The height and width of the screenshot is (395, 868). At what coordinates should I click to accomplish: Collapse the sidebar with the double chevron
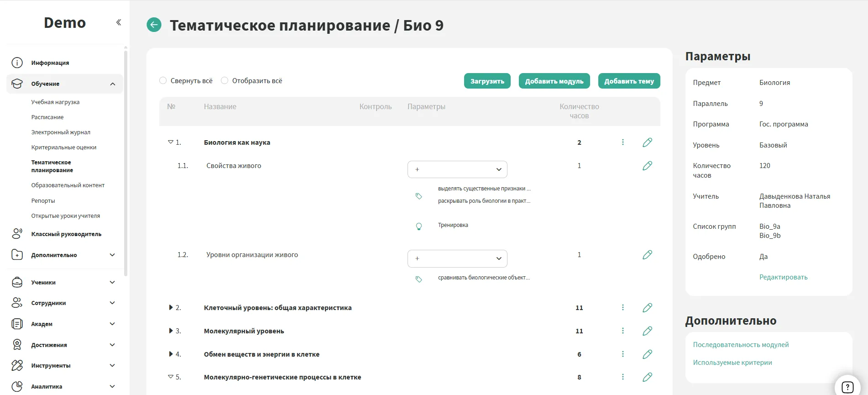coord(119,22)
